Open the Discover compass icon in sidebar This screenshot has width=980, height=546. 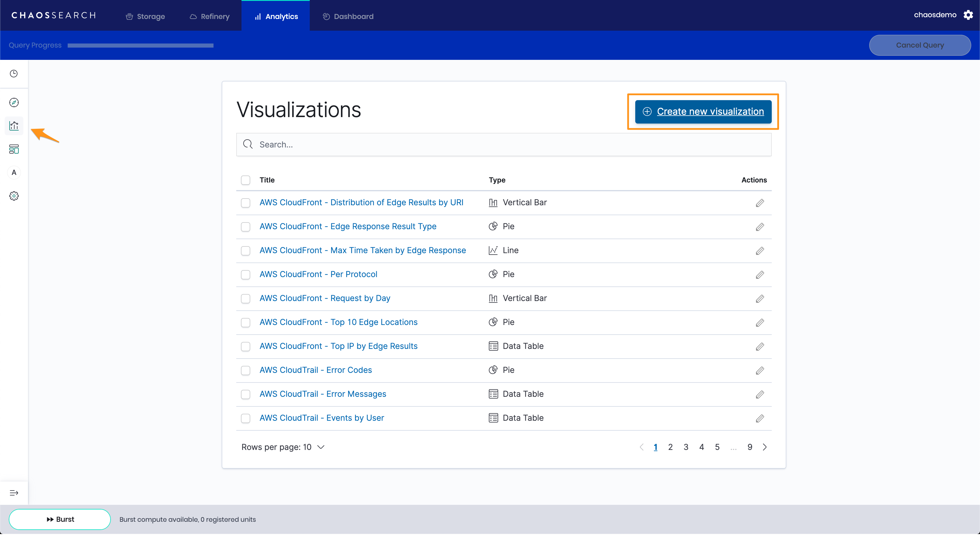pyautogui.click(x=14, y=102)
